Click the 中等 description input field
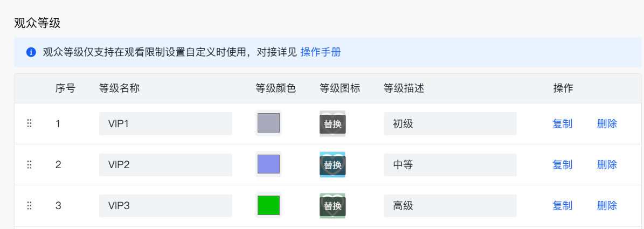Image resolution: width=644 pixels, height=229 pixels. point(450,165)
